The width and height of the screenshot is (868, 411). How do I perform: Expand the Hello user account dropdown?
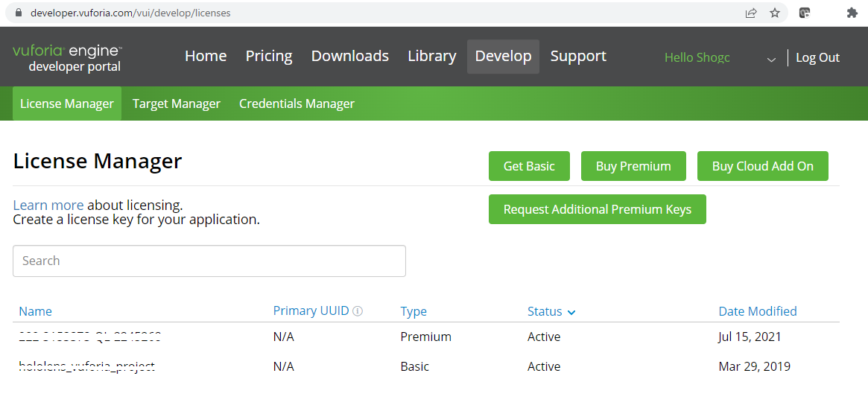point(771,59)
